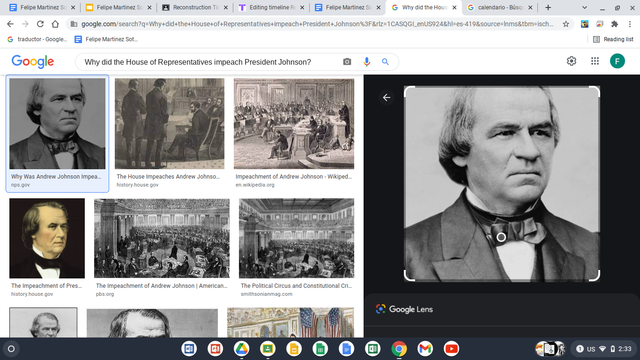Close the Reconstruction Ti tab
The width and height of the screenshot is (640, 360).
[x=226, y=7]
